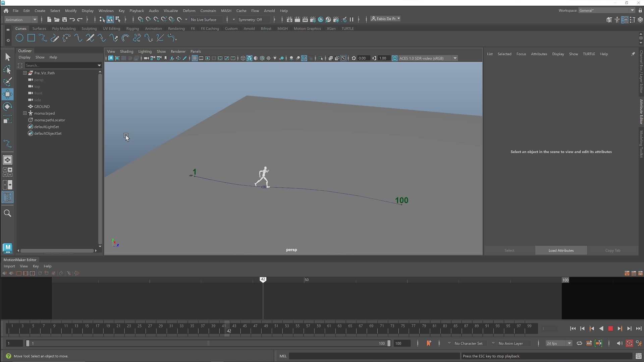Create a NURBS square from the Curves shelf
644x362 pixels.
[31, 38]
